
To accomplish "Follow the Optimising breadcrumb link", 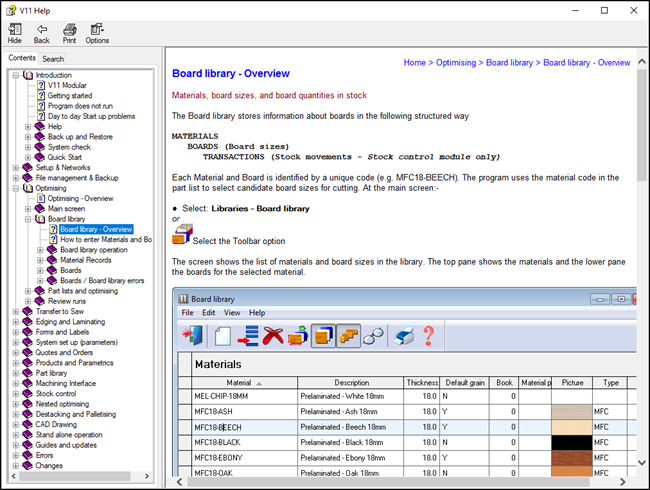I will [456, 62].
